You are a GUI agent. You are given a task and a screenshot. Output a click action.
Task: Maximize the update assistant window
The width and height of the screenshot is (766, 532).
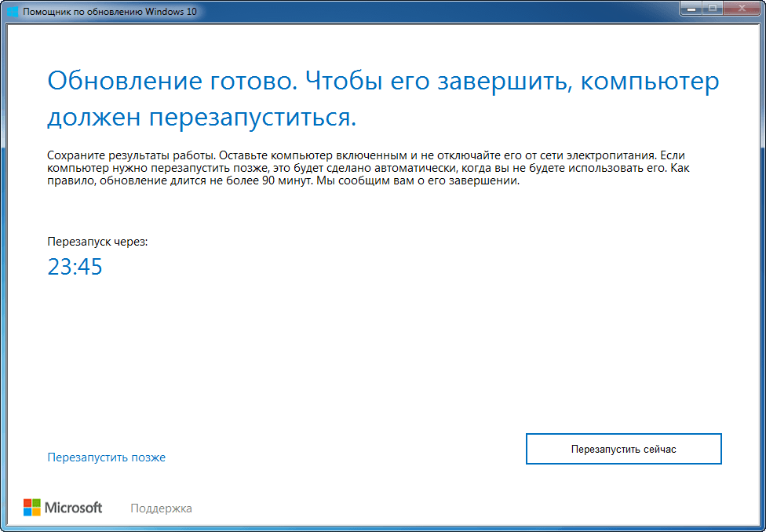point(712,7)
